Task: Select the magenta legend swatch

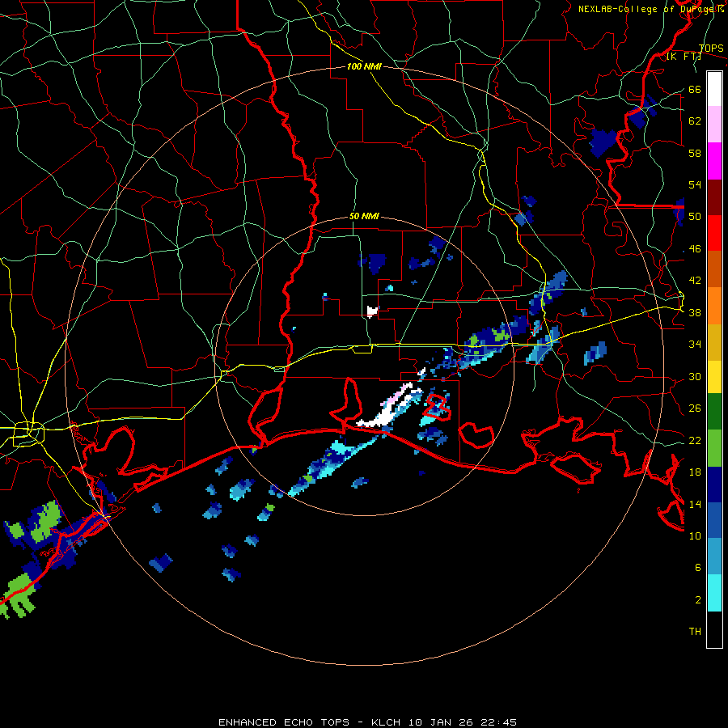Action: point(714,161)
